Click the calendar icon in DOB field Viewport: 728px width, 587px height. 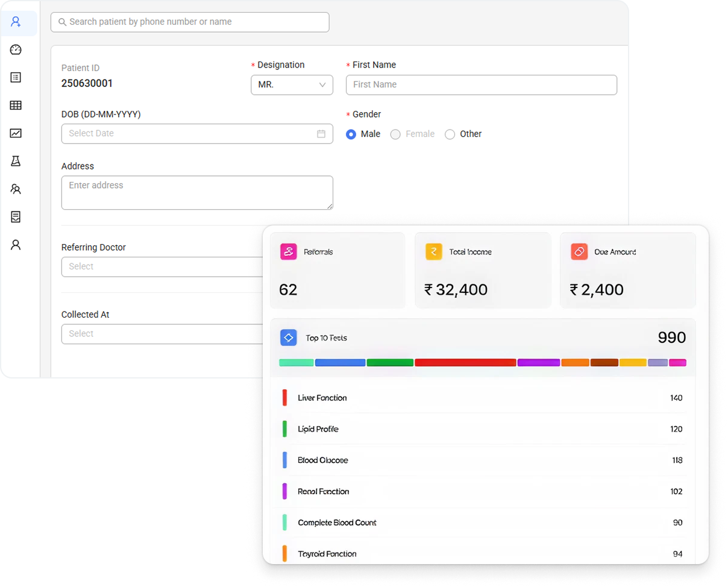[321, 134]
